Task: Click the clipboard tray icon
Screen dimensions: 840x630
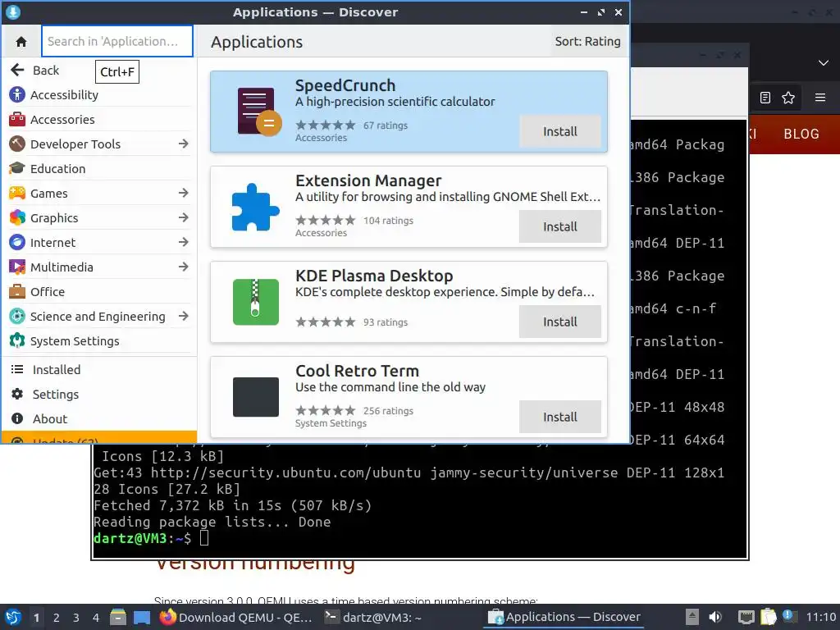Action: click(768, 617)
